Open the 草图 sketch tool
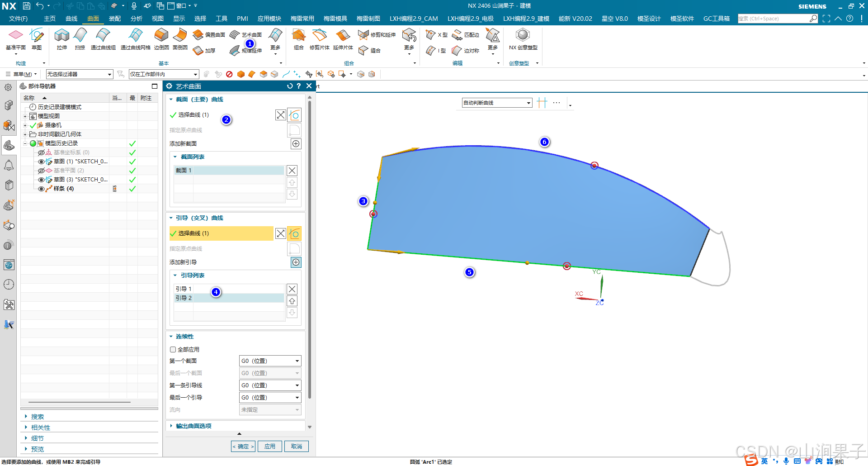 pos(37,39)
